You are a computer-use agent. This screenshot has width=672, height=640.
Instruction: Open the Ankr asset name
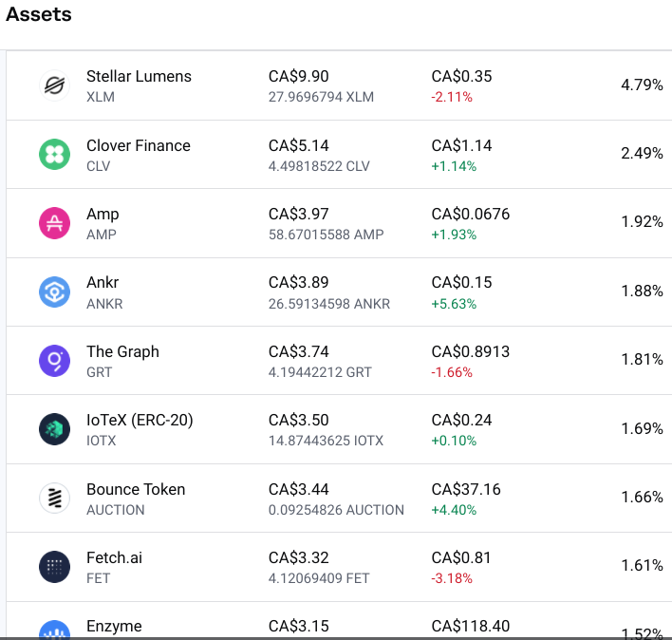pos(103,282)
